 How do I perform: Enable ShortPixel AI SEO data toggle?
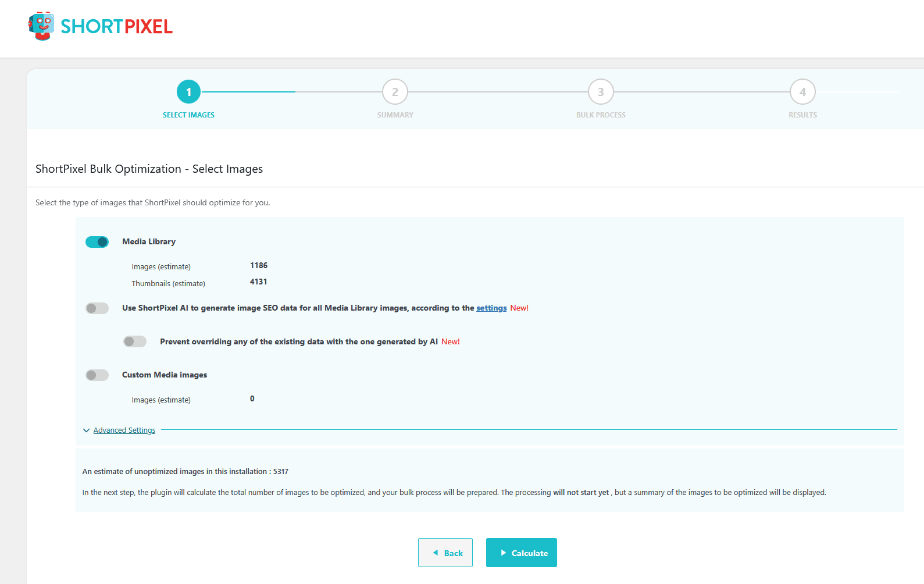[x=97, y=308]
